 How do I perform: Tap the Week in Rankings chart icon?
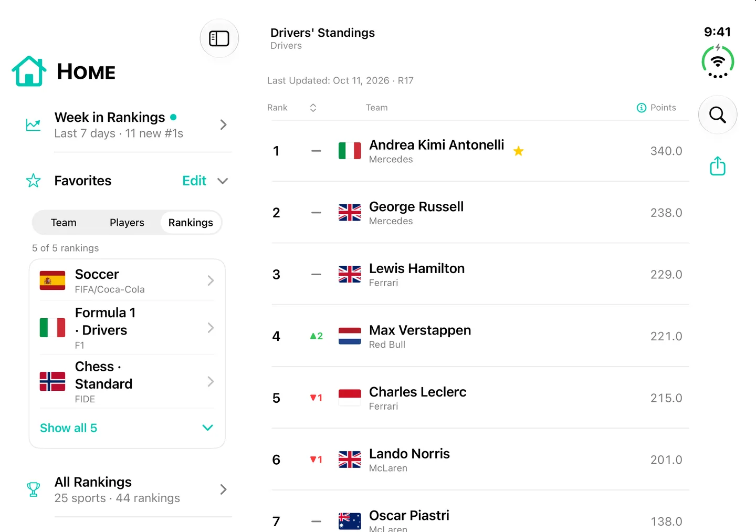point(33,125)
